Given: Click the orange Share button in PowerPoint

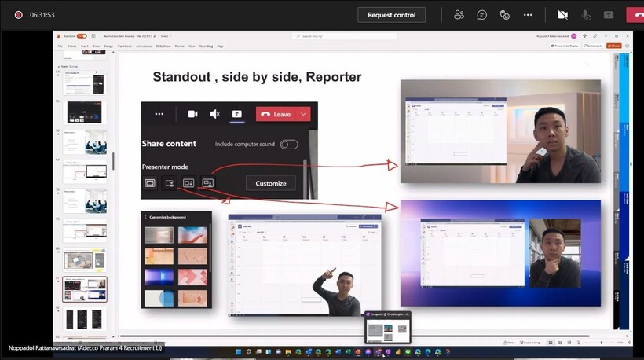Looking at the screenshot, I should pos(614,46).
